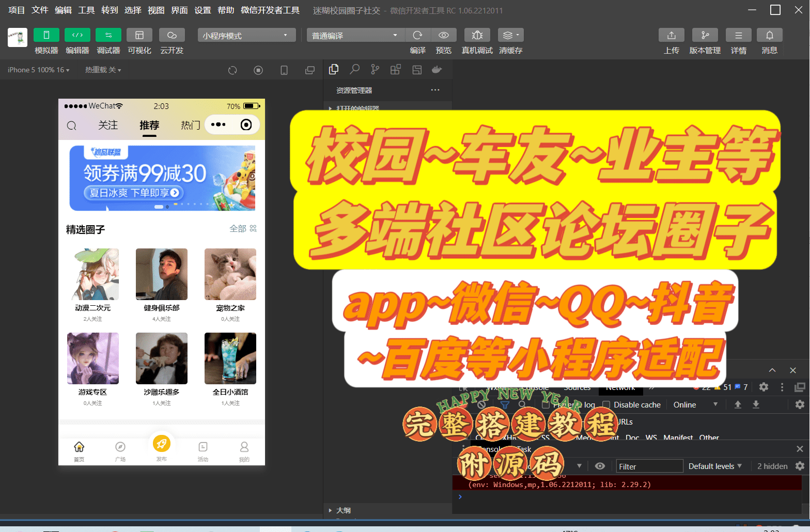Image resolution: width=810 pixels, height=532 pixels.
Task: Click the upload (上传) icon
Action: point(672,35)
